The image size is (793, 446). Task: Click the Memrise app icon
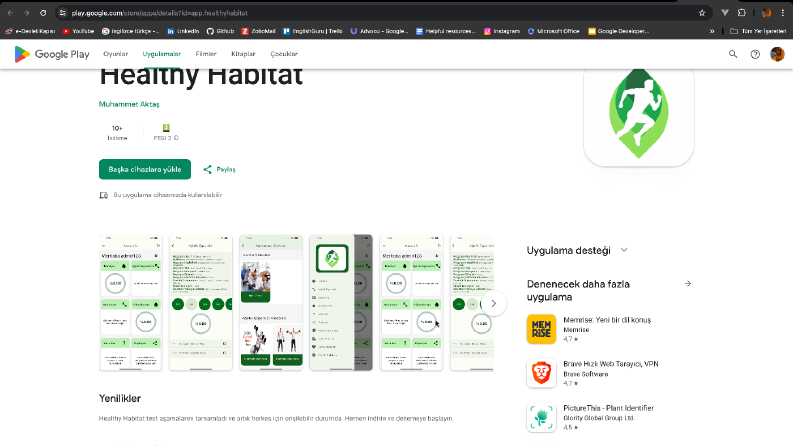[x=541, y=329]
